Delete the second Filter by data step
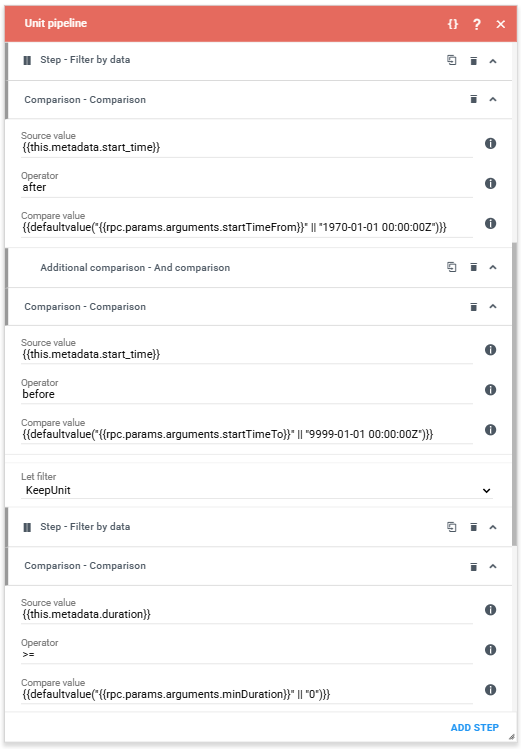The width and height of the screenshot is (521, 749). click(473, 527)
